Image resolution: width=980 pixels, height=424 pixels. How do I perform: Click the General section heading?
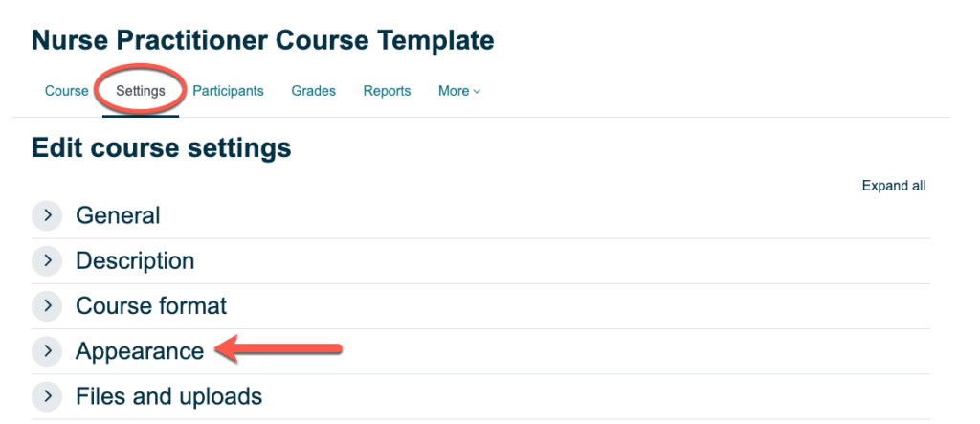pyautogui.click(x=118, y=215)
